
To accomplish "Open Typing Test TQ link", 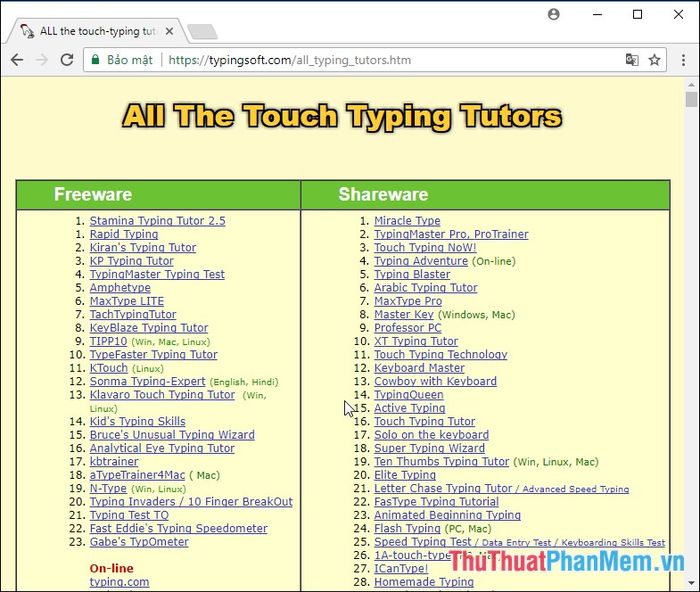I will (x=129, y=515).
